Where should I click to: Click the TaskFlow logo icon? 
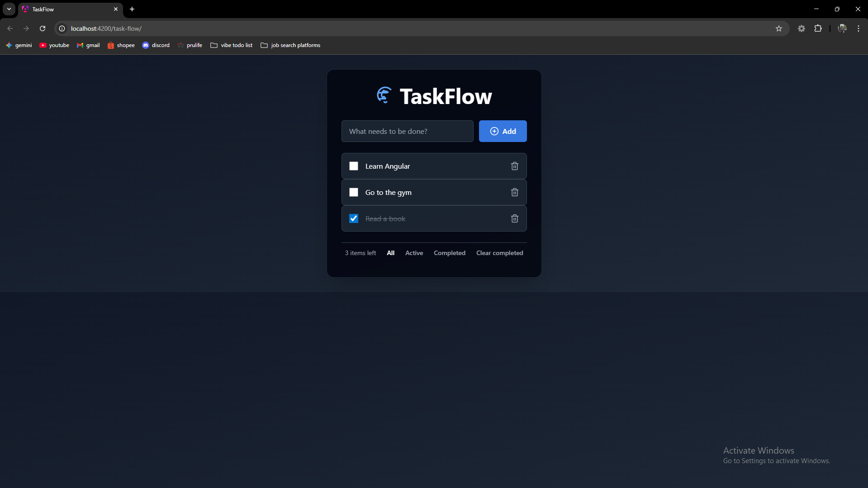[x=384, y=95]
